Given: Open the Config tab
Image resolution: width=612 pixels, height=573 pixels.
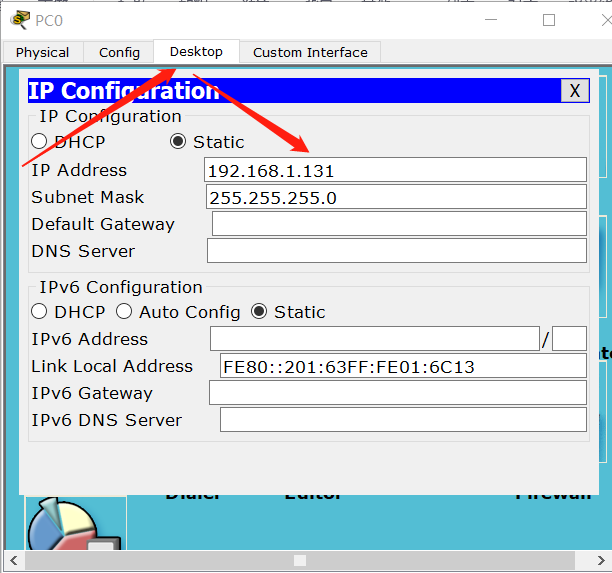Looking at the screenshot, I should 119,52.
